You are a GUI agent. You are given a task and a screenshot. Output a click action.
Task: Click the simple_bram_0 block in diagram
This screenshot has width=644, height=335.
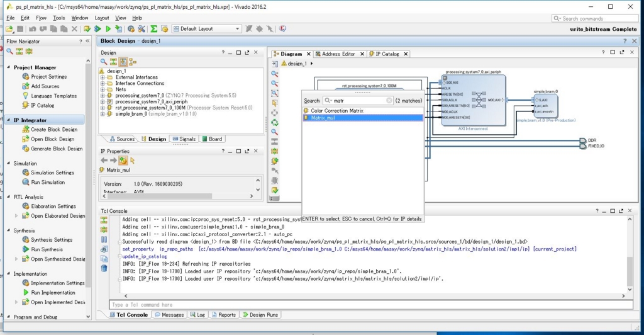pyautogui.click(x=545, y=106)
